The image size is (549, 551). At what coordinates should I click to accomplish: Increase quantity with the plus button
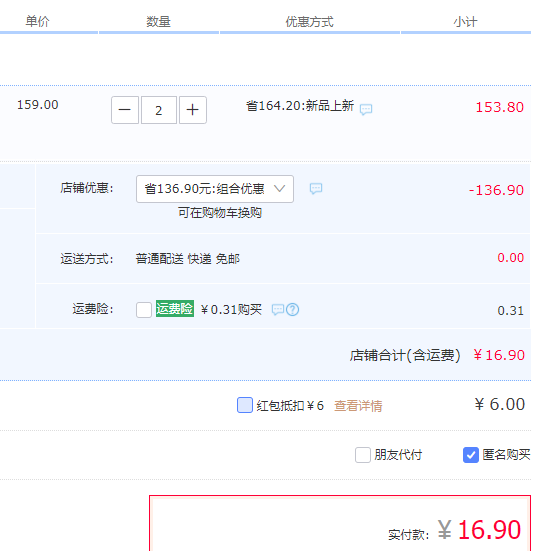pyautogui.click(x=193, y=110)
